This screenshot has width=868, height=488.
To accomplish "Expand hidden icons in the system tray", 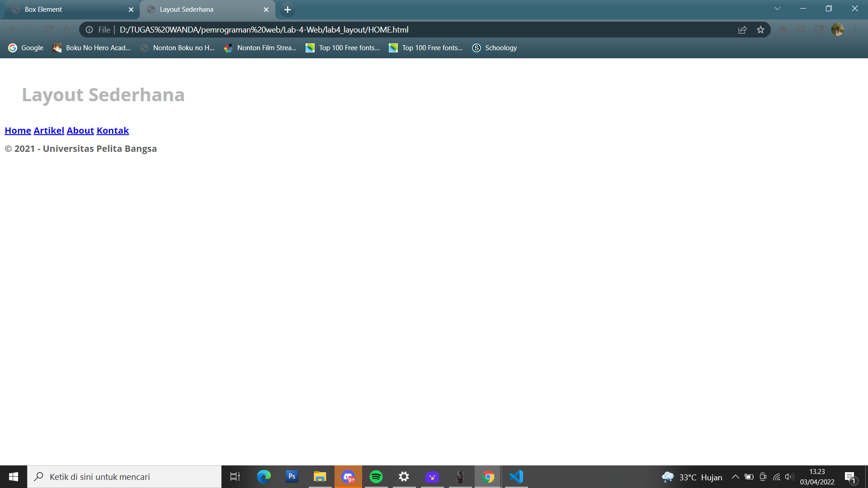I will (x=735, y=477).
